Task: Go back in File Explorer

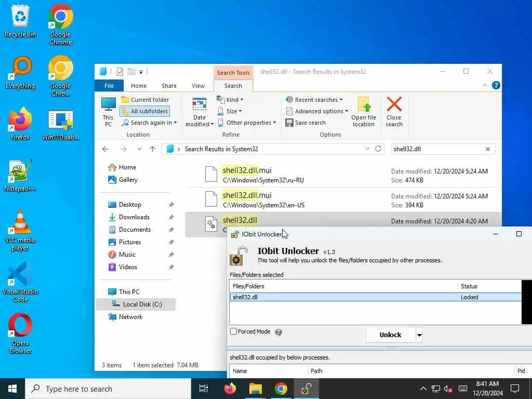Action: tap(105, 149)
